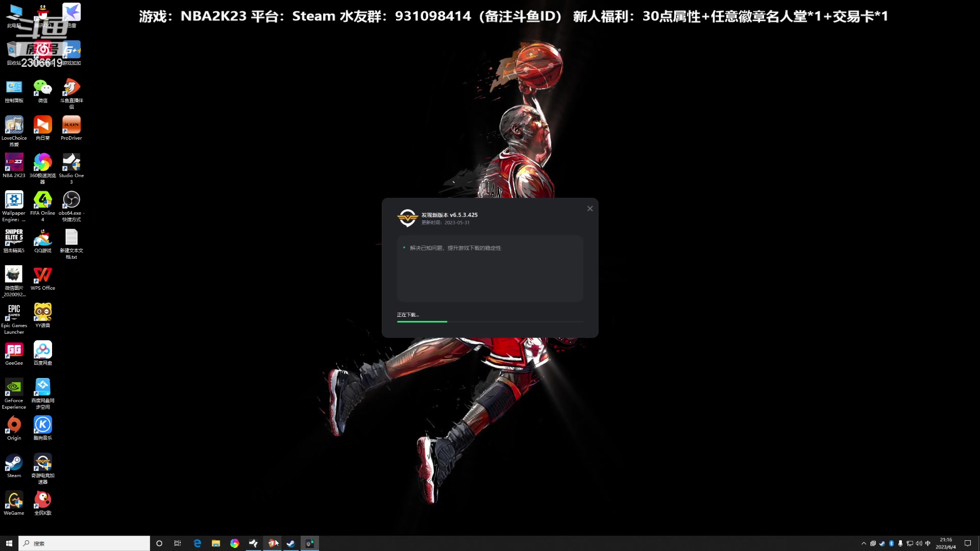Select the 全民K歌 desktop icon
980x551 pixels.
point(43,504)
